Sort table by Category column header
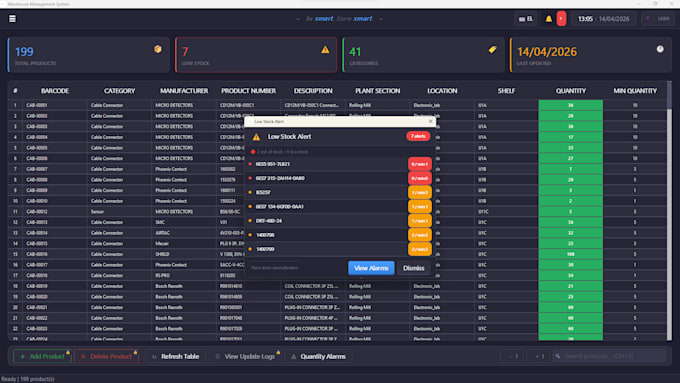The height and width of the screenshot is (383, 680). point(119,91)
